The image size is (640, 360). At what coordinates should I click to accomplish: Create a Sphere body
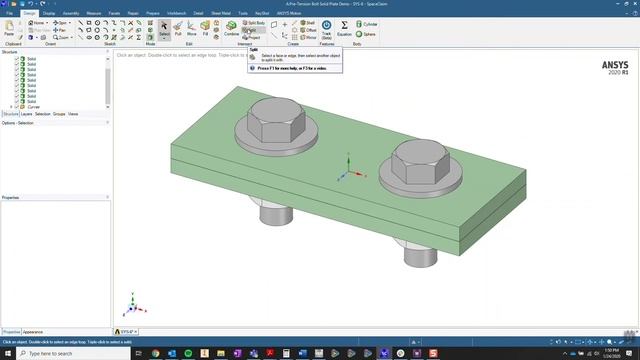tap(366, 34)
